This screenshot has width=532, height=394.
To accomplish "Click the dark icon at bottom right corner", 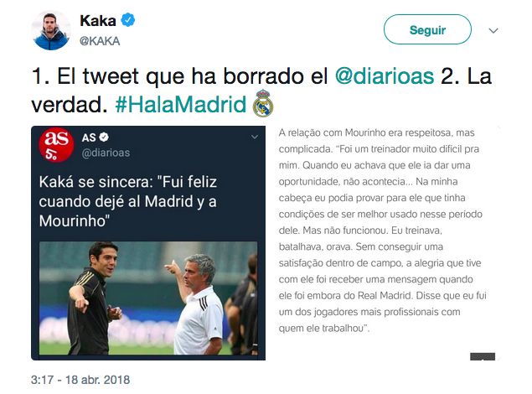I will (483, 356).
